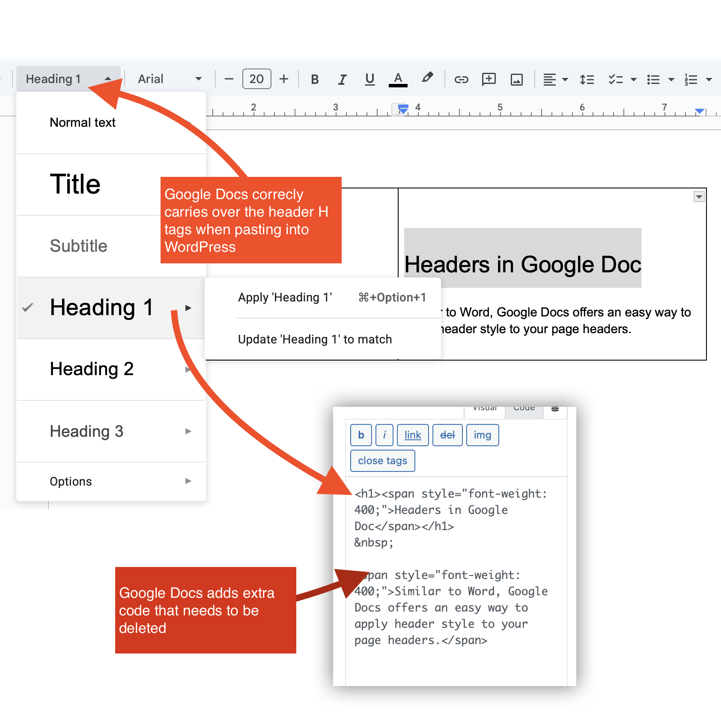
Task: Click the i italic quicktag button
Action: (x=384, y=435)
